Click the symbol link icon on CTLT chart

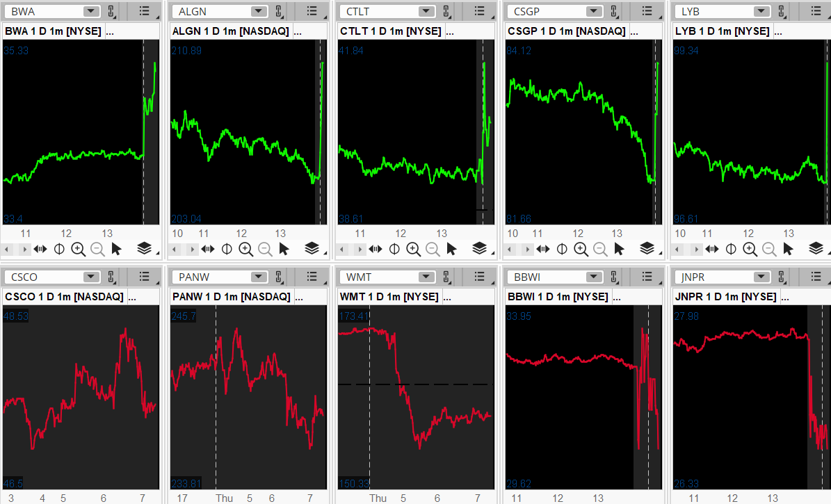coord(446,11)
